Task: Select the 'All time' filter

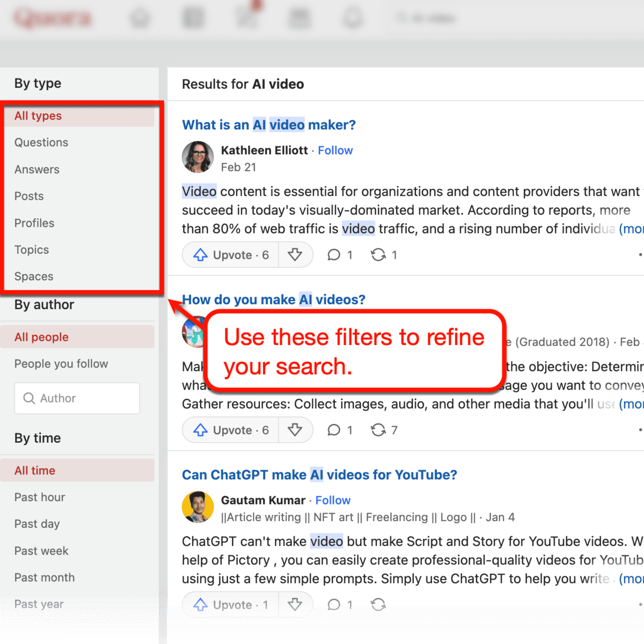Action: [x=34, y=470]
